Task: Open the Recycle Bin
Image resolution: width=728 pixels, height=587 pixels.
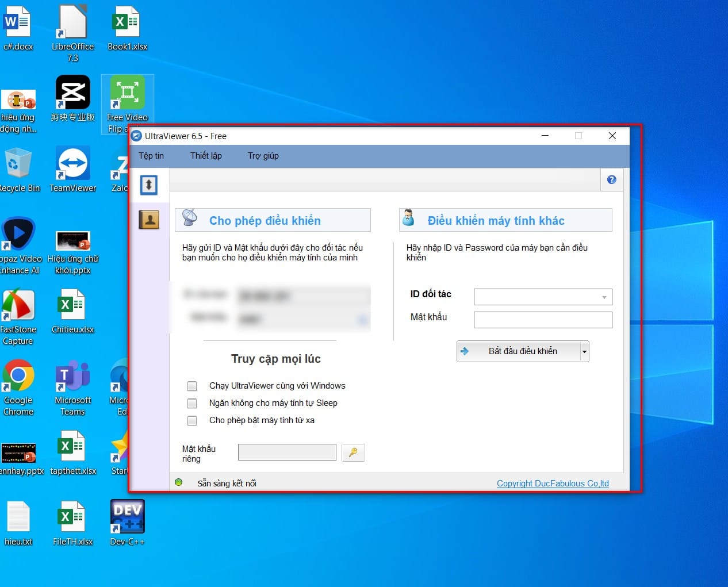Action: coord(18,170)
